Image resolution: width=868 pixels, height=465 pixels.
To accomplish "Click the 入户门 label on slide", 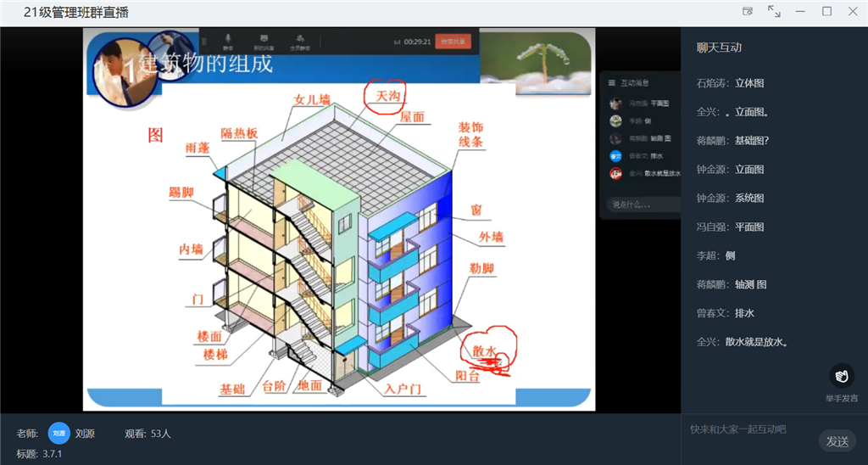I will pyautogui.click(x=403, y=389).
